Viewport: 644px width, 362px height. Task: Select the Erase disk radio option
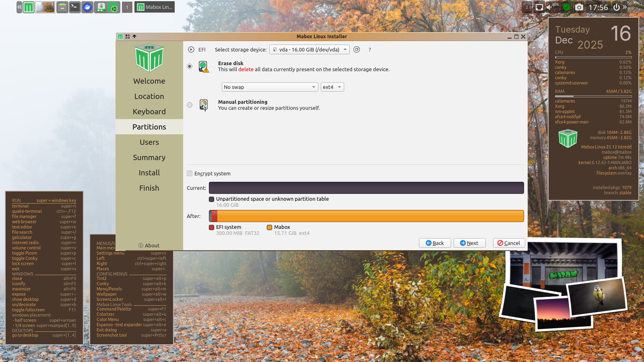click(190, 66)
